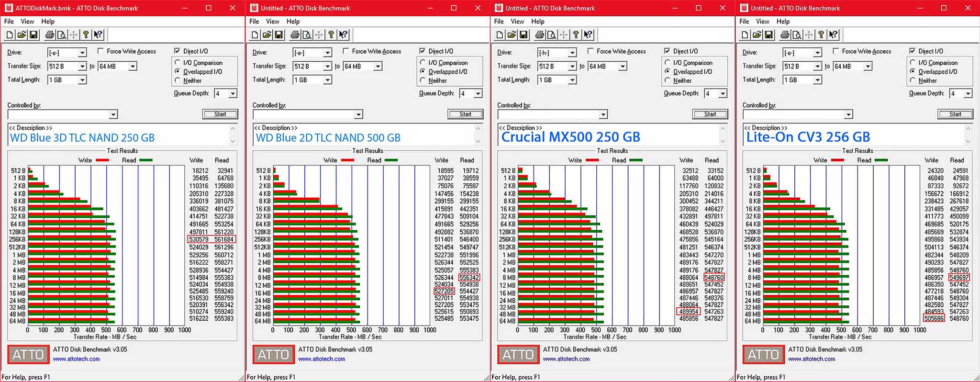Open Help menu in WD Blue 2D window
980x382 pixels.
[x=293, y=22]
